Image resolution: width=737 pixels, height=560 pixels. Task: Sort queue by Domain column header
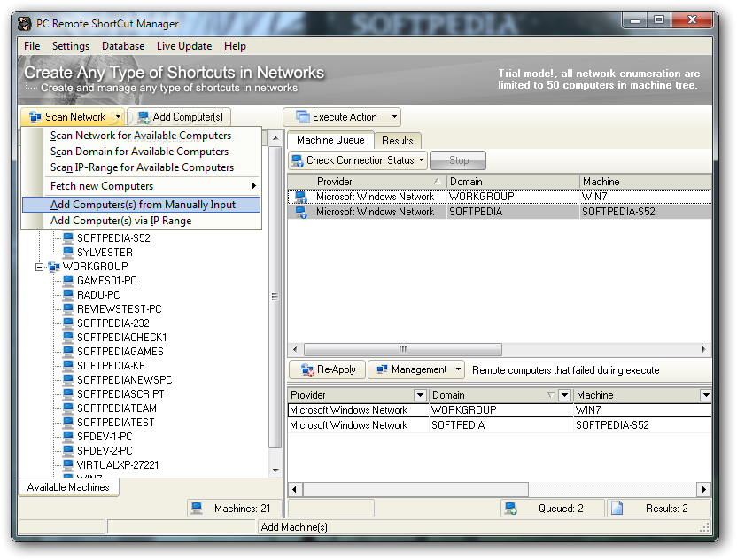coord(513,182)
